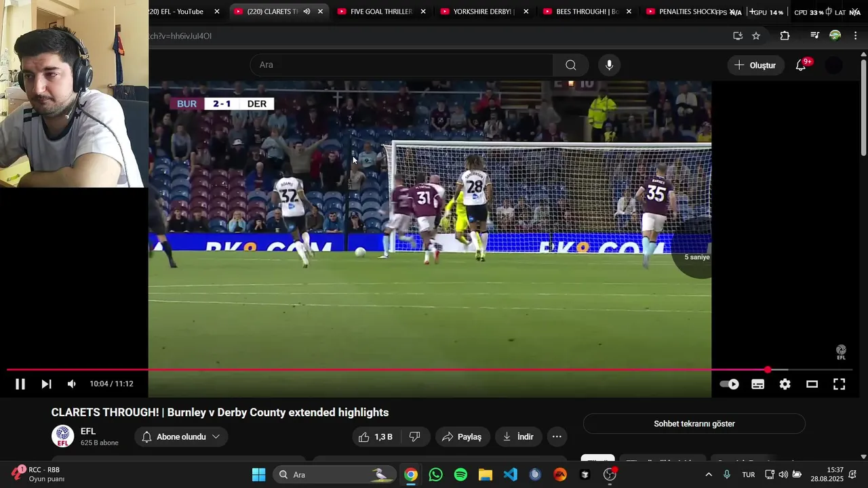
Task: Open the EFL channel name link
Action: click(88, 431)
